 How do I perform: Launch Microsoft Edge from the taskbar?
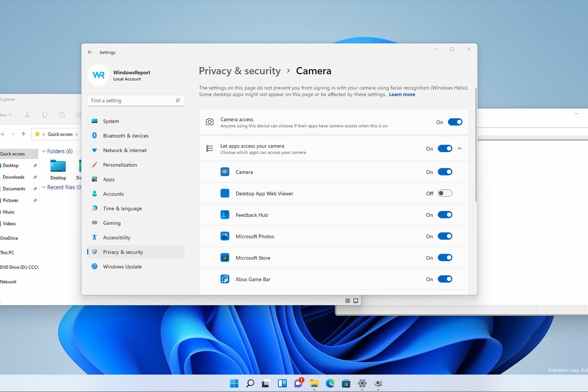click(x=330, y=383)
